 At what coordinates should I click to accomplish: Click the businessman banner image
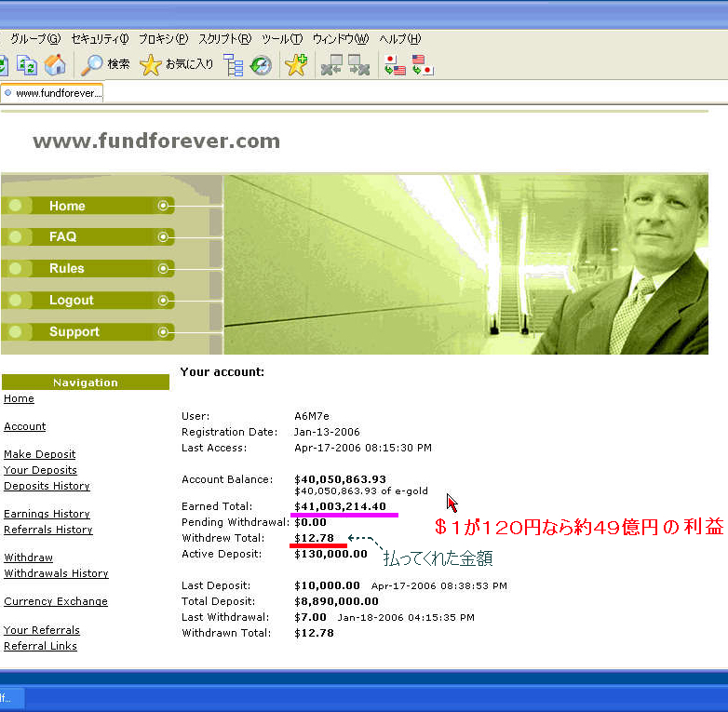click(x=465, y=264)
